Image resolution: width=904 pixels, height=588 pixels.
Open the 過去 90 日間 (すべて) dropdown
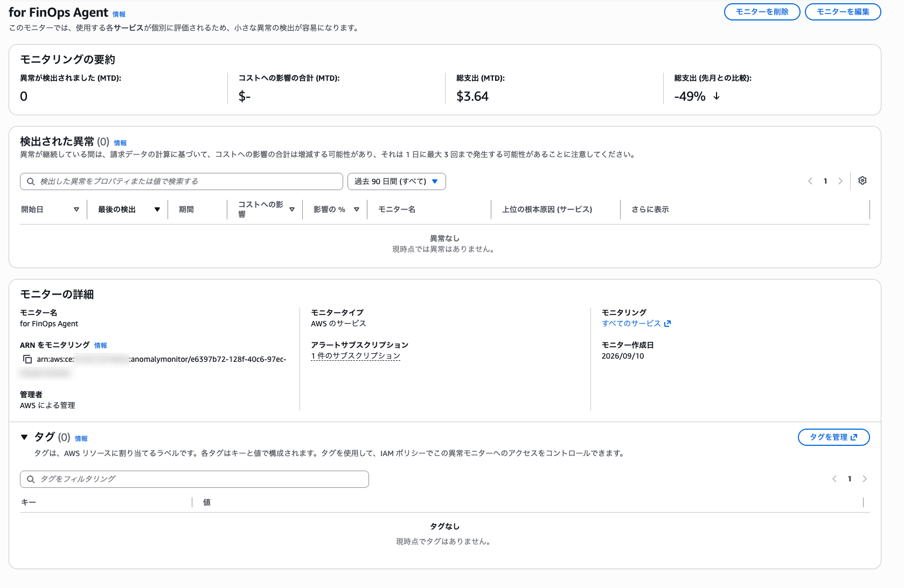tap(397, 181)
